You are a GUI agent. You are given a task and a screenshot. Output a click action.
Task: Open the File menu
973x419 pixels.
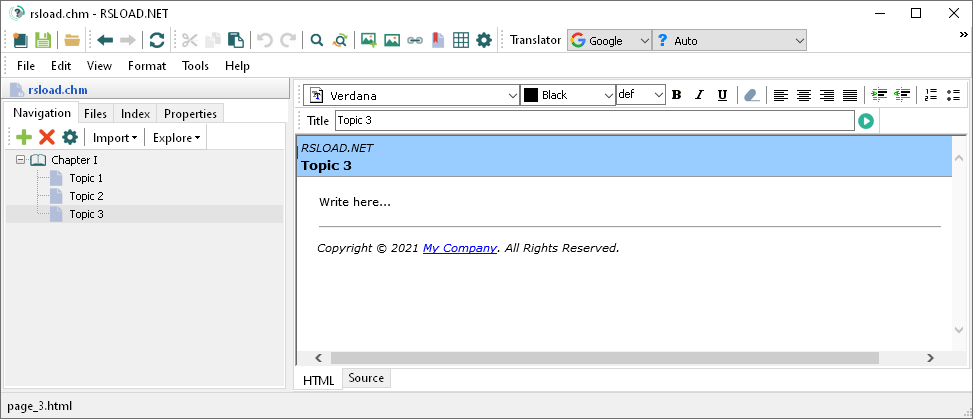coord(25,66)
